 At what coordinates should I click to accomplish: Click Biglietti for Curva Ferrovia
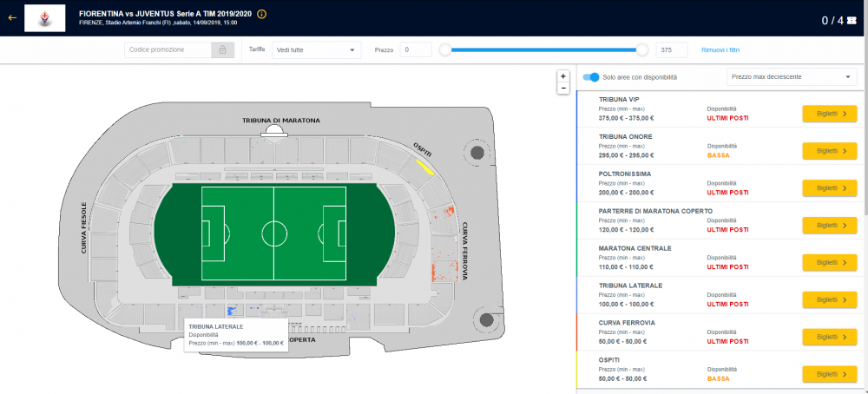(x=829, y=337)
